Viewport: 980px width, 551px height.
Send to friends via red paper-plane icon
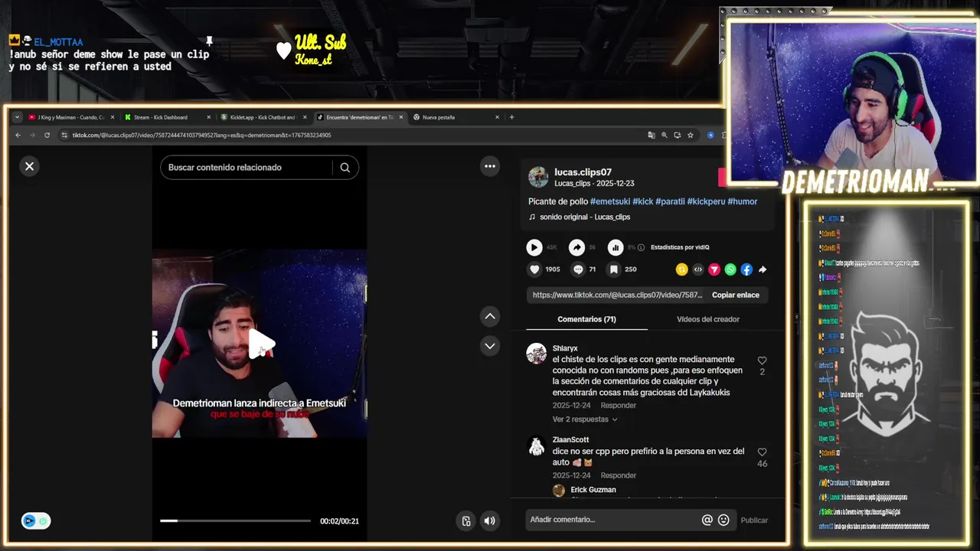[x=714, y=269]
